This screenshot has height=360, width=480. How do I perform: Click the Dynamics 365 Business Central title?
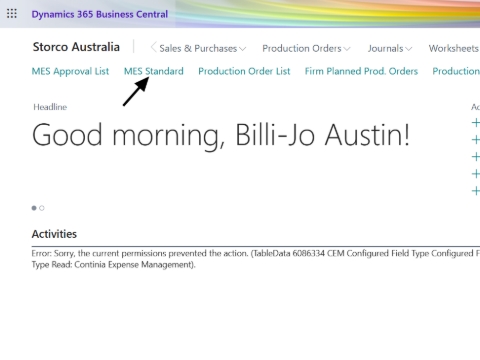[x=100, y=14]
